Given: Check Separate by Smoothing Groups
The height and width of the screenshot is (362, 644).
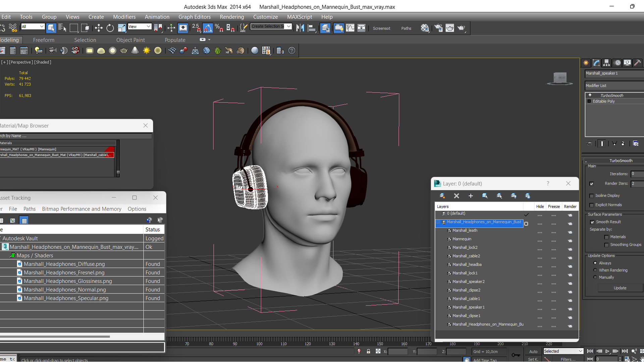Looking at the screenshot, I should 606,245.
